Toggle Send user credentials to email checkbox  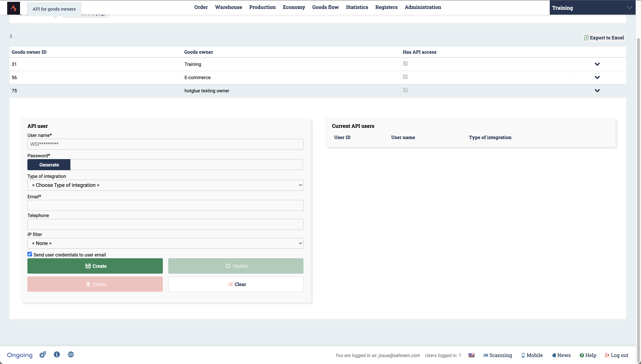pyautogui.click(x=30, y=254)
